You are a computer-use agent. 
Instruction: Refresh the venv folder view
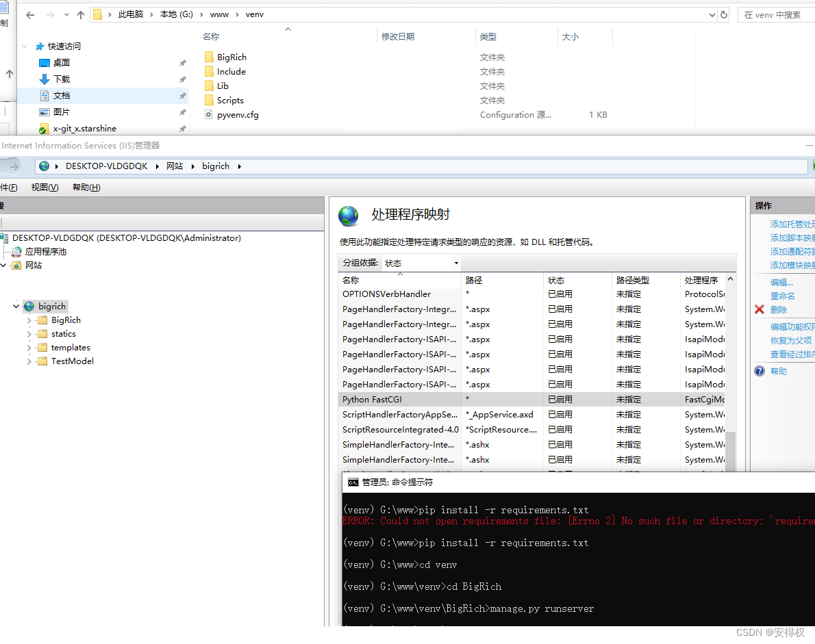point(723,15)
